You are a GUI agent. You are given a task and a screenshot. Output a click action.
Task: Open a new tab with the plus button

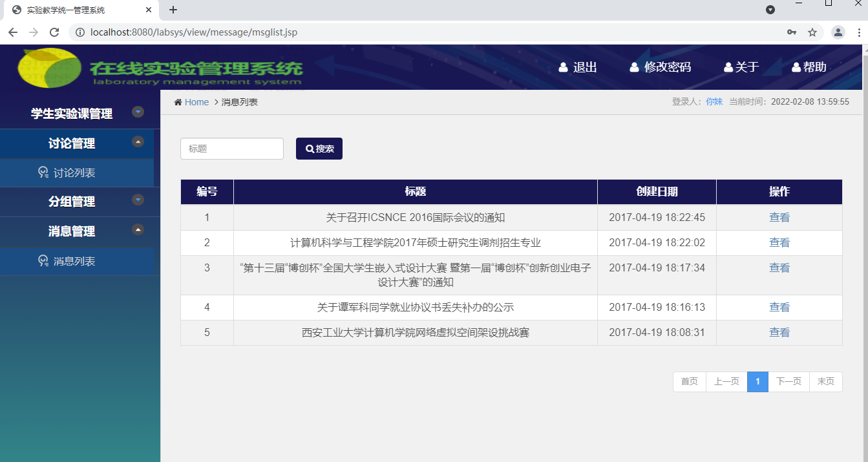pos(173,10)
